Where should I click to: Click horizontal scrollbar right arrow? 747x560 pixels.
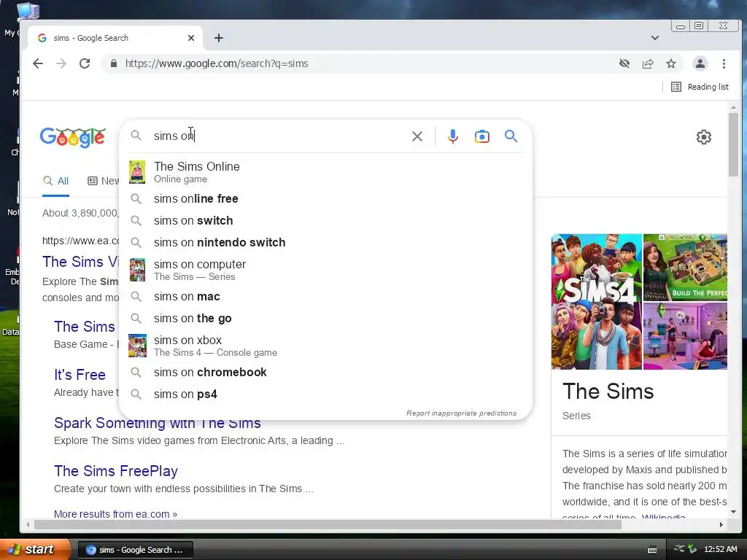[721, 525]
